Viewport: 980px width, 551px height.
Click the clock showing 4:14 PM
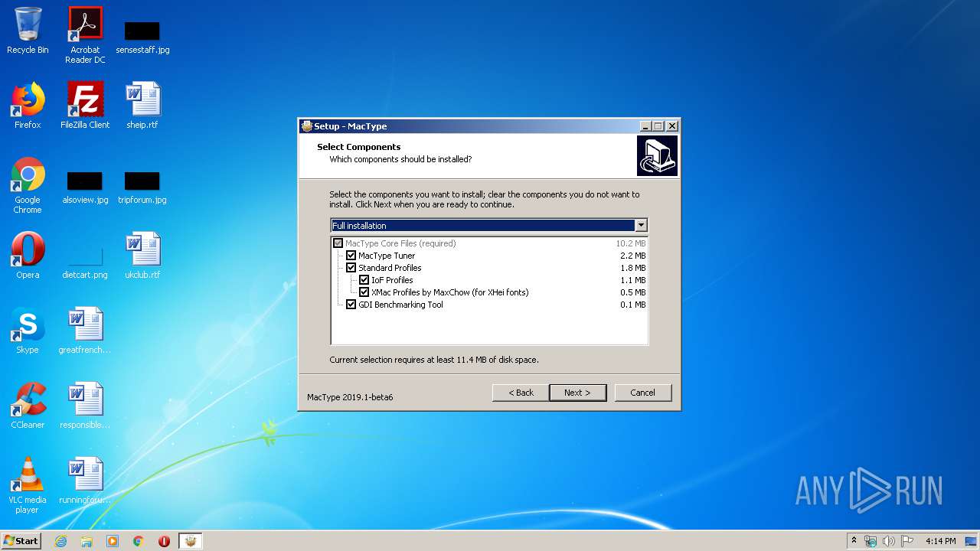click(x=940, y=541)
